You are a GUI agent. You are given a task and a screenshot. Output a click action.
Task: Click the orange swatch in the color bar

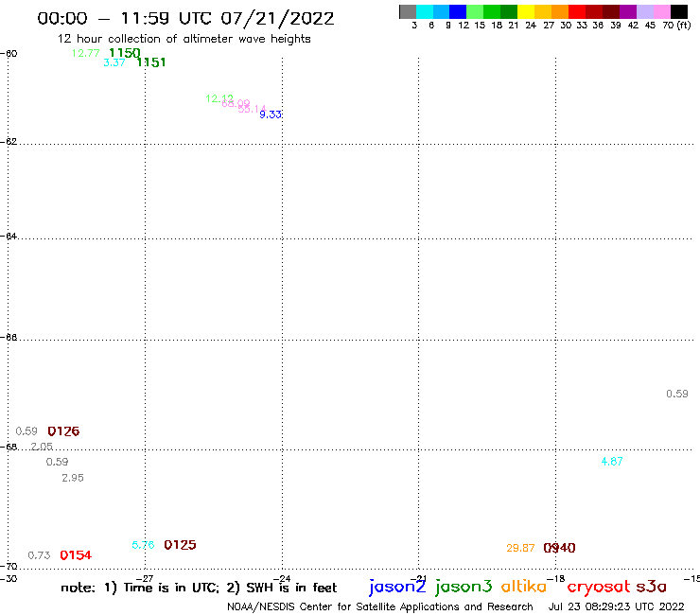tap(560, 11)
